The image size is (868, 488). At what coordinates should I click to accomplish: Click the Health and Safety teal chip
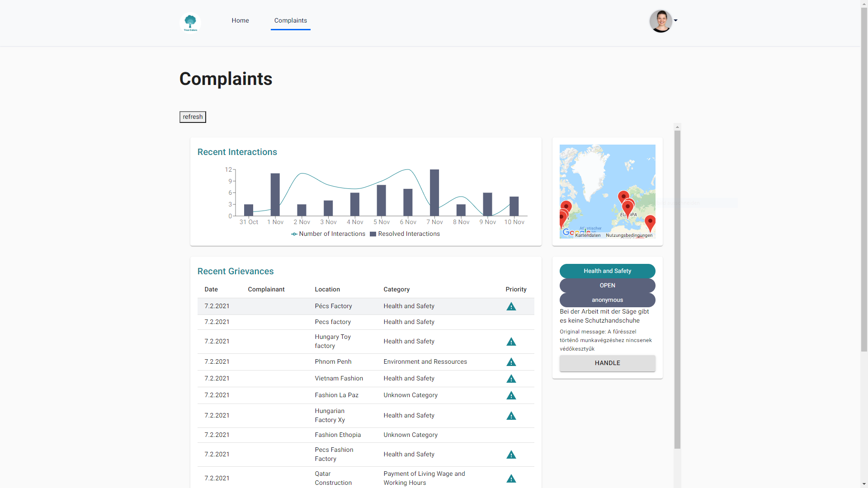coord(607,271)
